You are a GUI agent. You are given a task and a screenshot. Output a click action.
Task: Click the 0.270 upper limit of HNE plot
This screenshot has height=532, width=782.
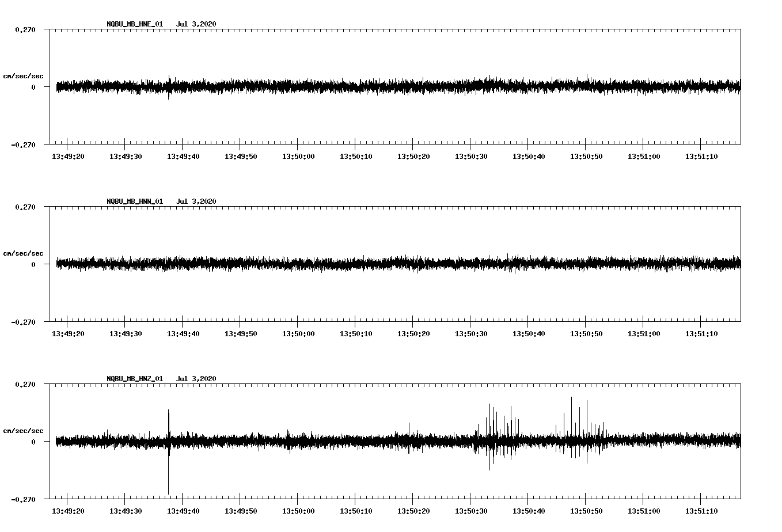coord(25,29)
